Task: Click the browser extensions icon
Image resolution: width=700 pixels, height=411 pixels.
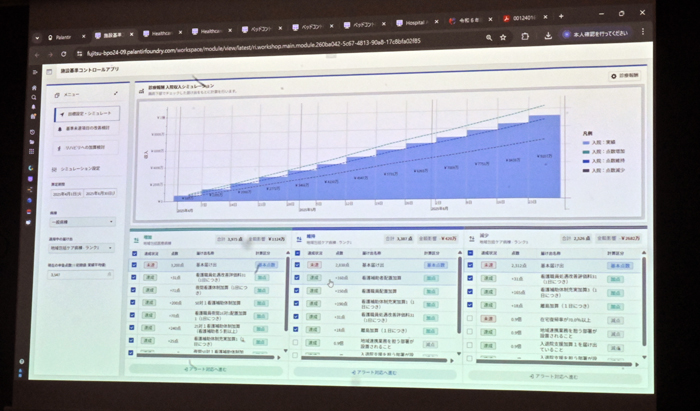Action: pos(526,37)
